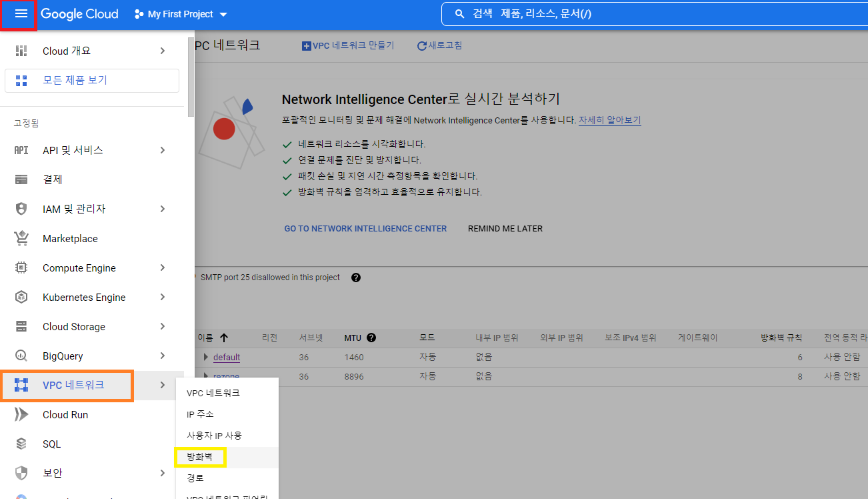Click the VPC 네트워크 network icon
The height and width of the screenshot is (499, 868).
pyautogui.click(x=21, y=385)
